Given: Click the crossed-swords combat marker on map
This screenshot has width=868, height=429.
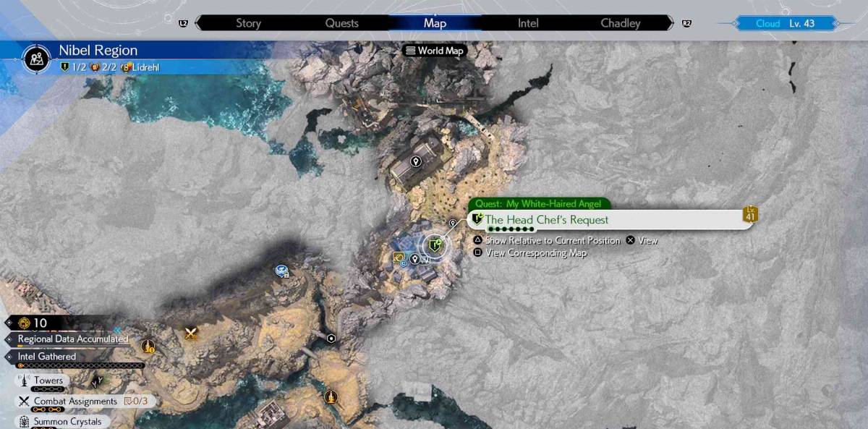Looking at the screenshot, I should click(191, 334).
